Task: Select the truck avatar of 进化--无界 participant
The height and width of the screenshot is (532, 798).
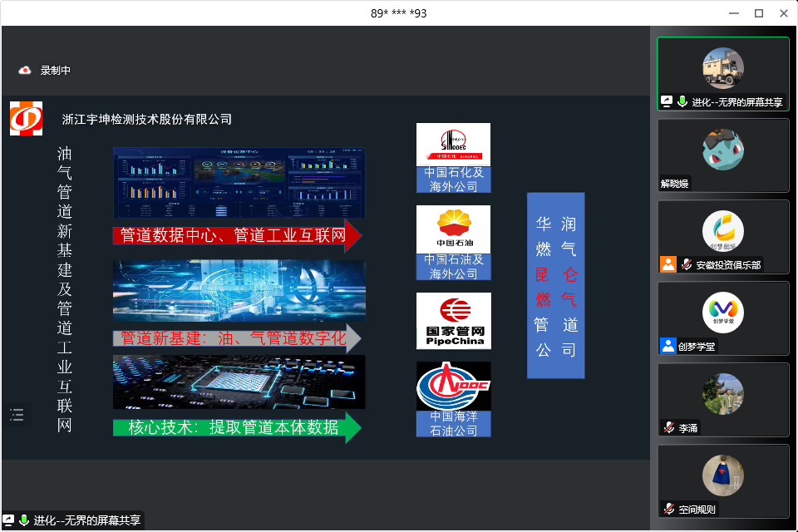Action: pos(723,68)
